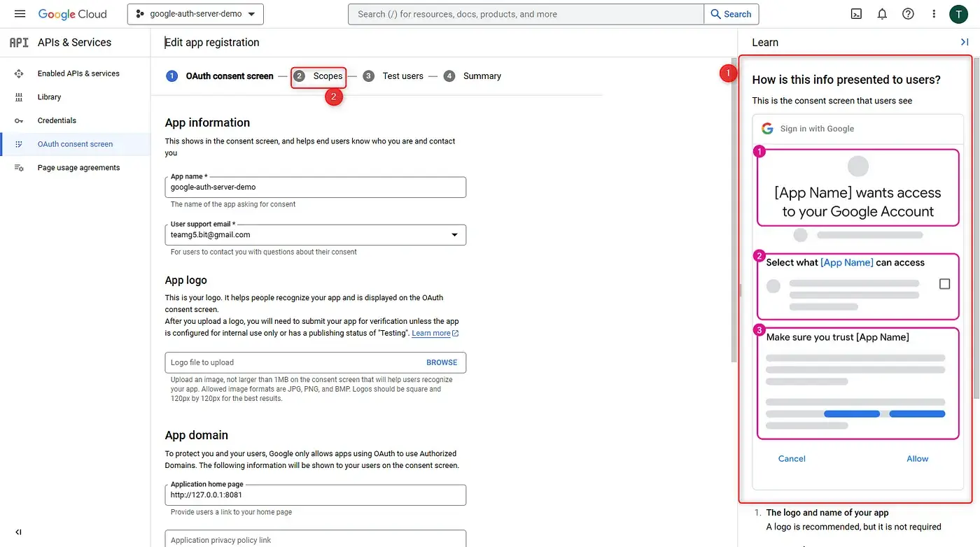Click Cancel in the consent preview
This screenshot has height=547, width=980.
coord(792,459)
